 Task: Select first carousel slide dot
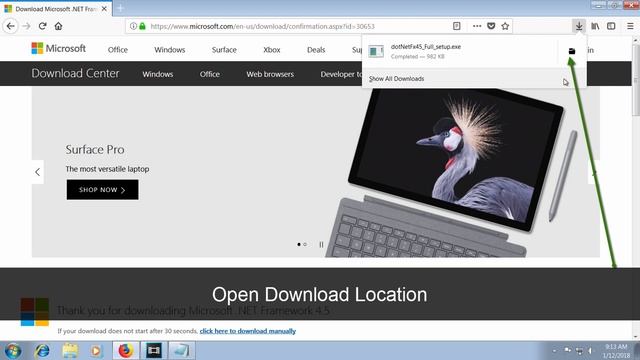(x=299, y=244)
